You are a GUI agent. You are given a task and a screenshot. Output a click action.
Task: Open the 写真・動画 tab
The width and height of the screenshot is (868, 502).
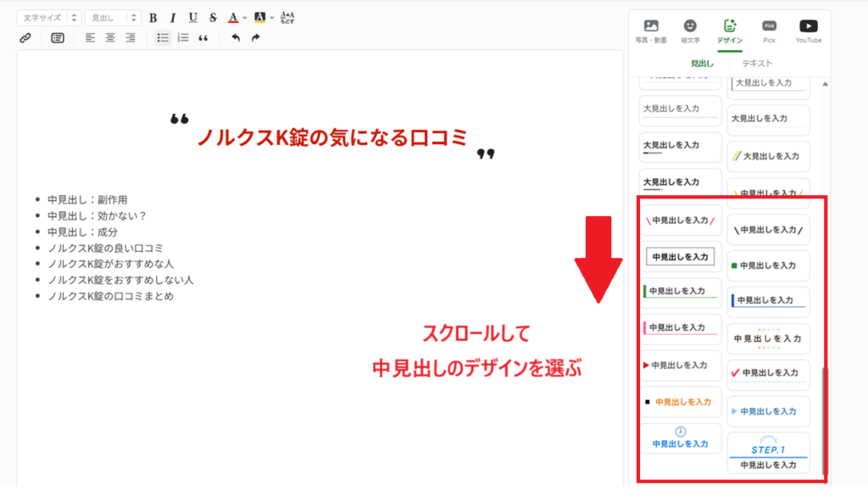651,31
